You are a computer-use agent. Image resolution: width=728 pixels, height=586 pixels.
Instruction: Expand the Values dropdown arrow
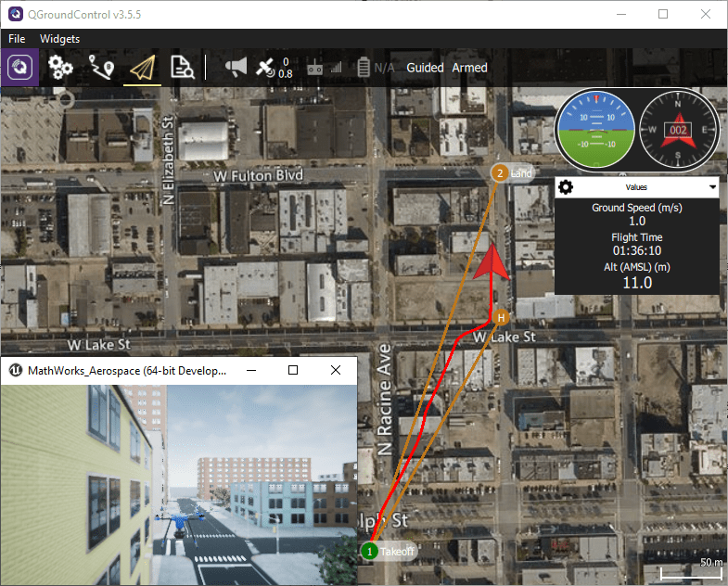click(x=712, y=187)
